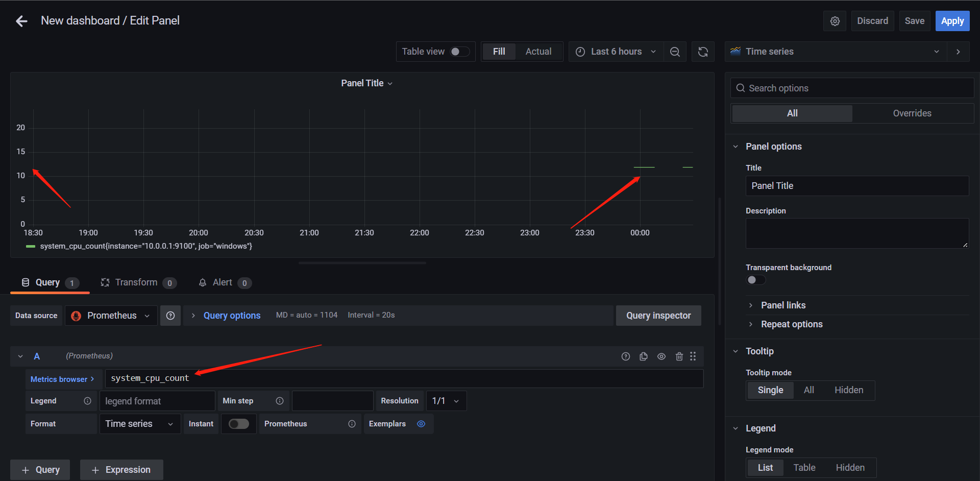Screen dimensions: 980x481
Task: Click the PromQL query input field
Action: (x=404, y=379)
